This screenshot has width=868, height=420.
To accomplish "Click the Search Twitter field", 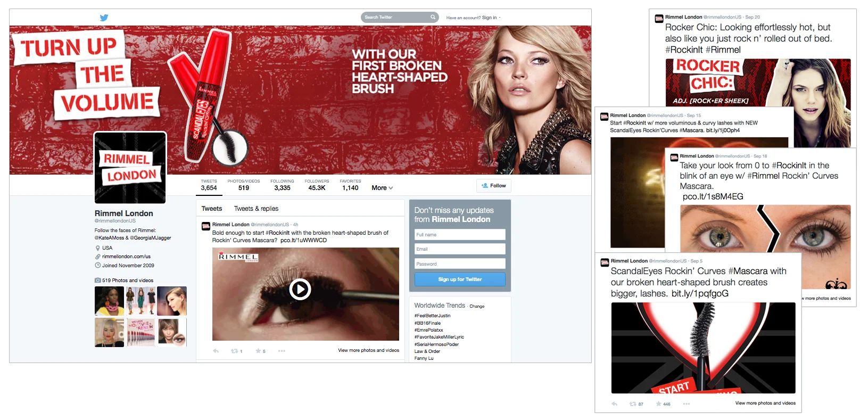I will pos(399,17).
